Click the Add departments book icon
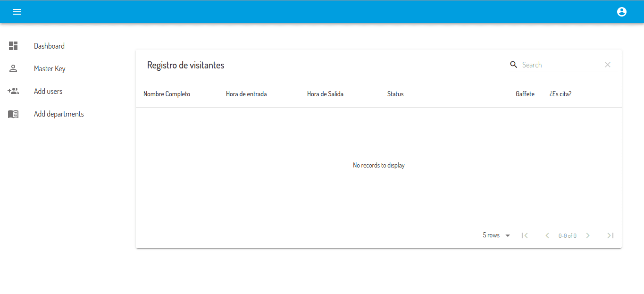This screenshot has height=294, width=644. pos(13,114)
